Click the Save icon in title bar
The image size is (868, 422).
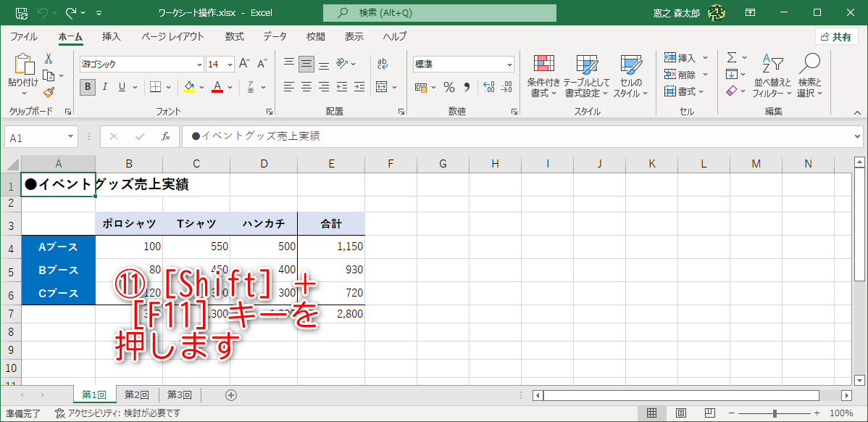[21, 12]
